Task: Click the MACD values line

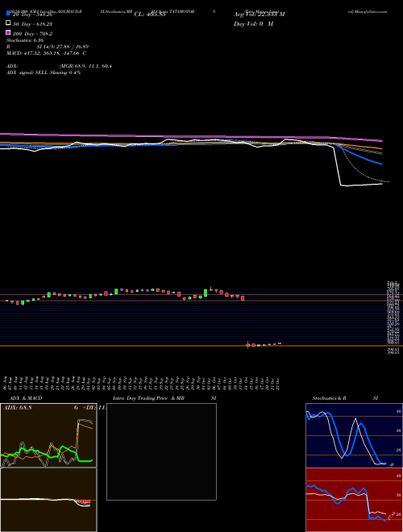Action: [x=46, y=53]
